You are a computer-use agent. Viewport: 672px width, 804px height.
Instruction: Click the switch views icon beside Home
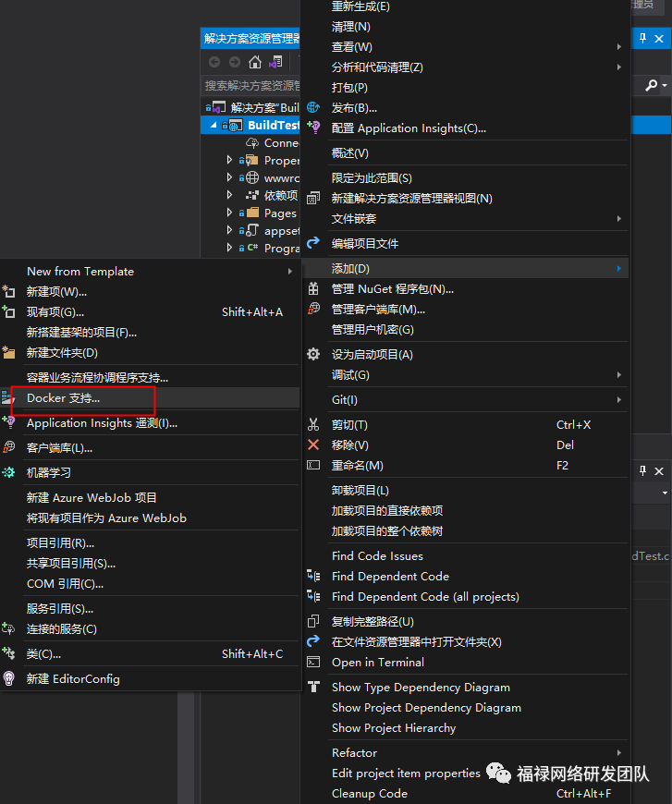(275, 62)
